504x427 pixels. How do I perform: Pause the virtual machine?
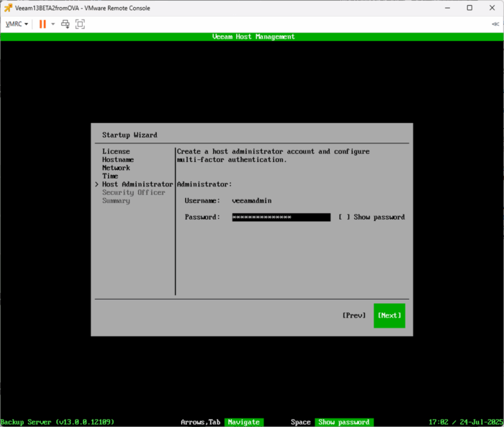[42, 24]
